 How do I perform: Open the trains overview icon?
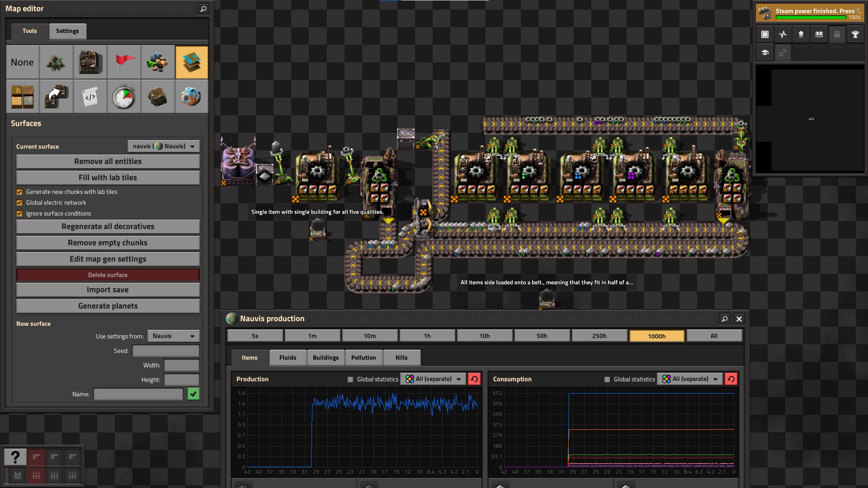(837, 34)
